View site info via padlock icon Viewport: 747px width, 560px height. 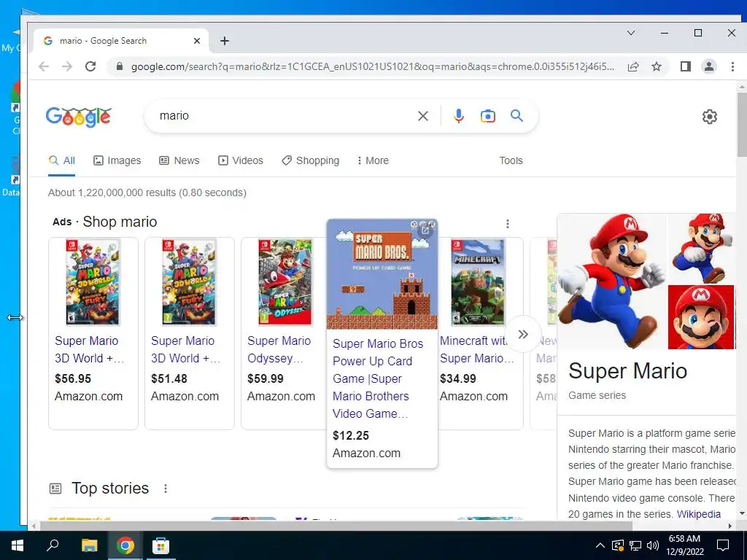(120, 66)
